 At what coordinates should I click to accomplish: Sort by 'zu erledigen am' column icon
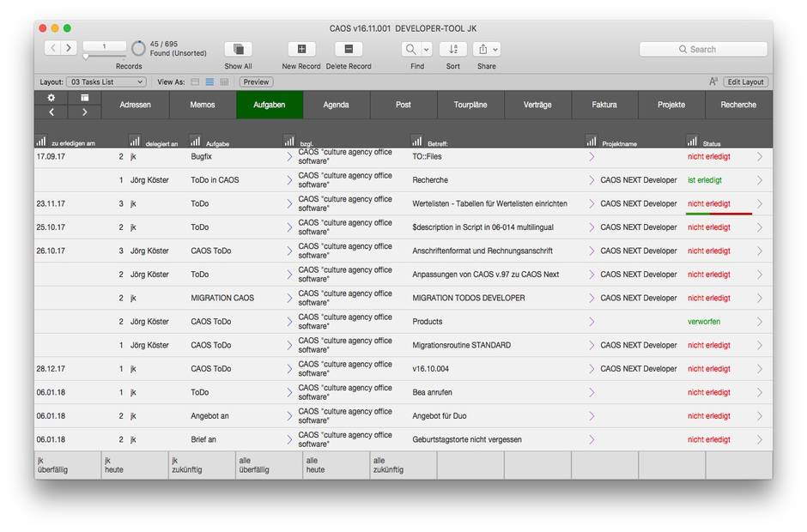click(x=41, y=141)
